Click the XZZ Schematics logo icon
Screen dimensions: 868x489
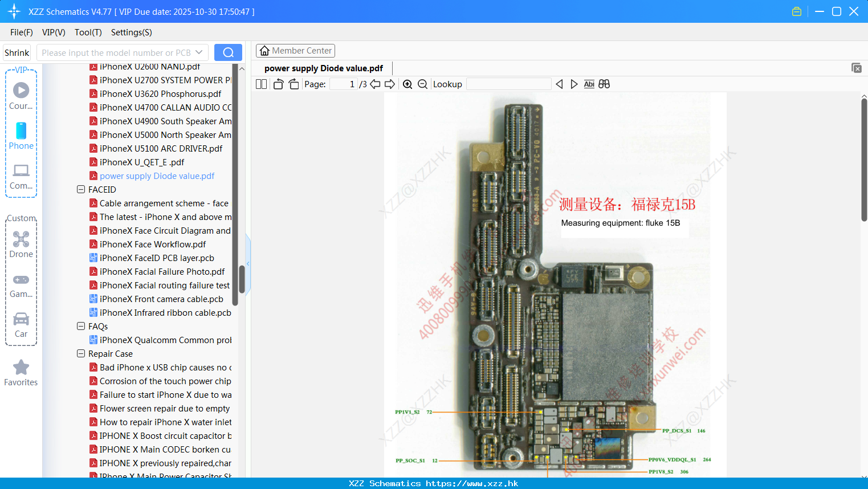coord(14,11)
